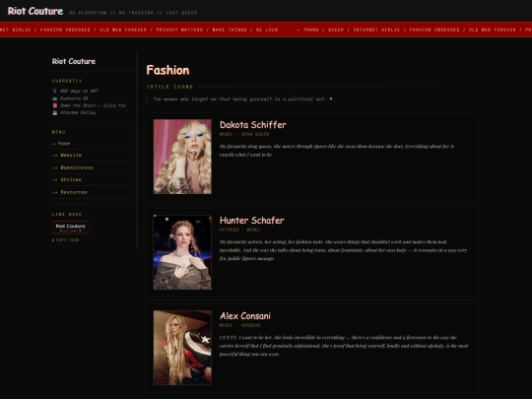Click the '/STYLE ICONS' section label

pos(169,87)
